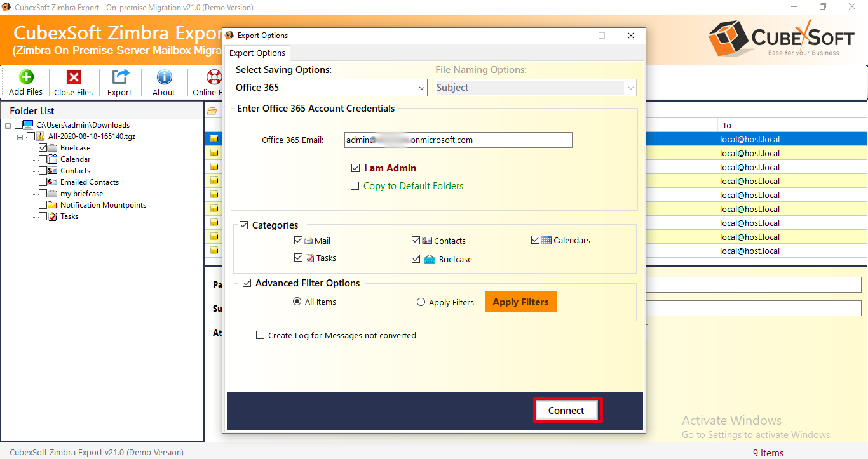Click the Export toolbar icon
868x459 pixels.
pos(119,77)
